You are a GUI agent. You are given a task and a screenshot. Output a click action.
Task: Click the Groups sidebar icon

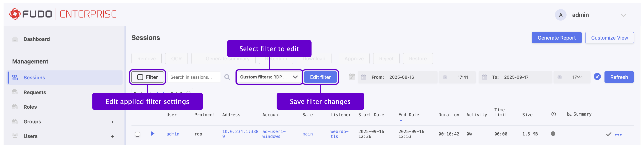(15, 121)
